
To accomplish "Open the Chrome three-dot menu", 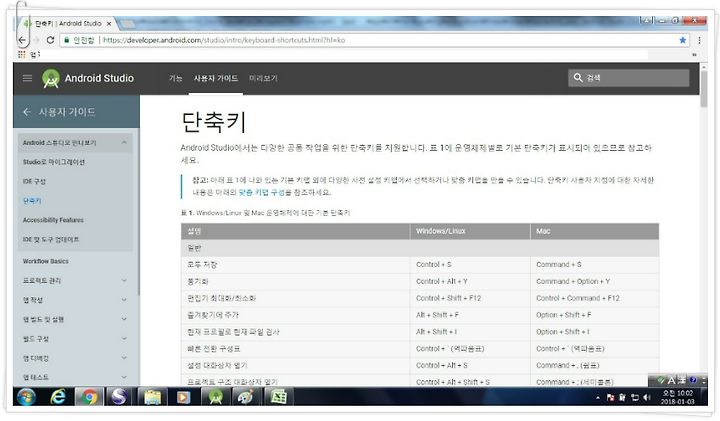I will [x=699, y=40].
